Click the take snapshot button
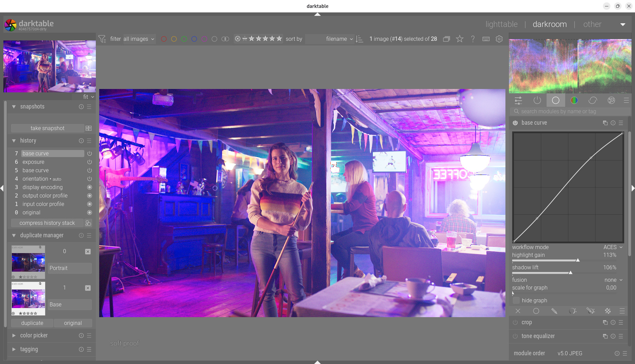 pyautogui.click(x=47, y=128)
